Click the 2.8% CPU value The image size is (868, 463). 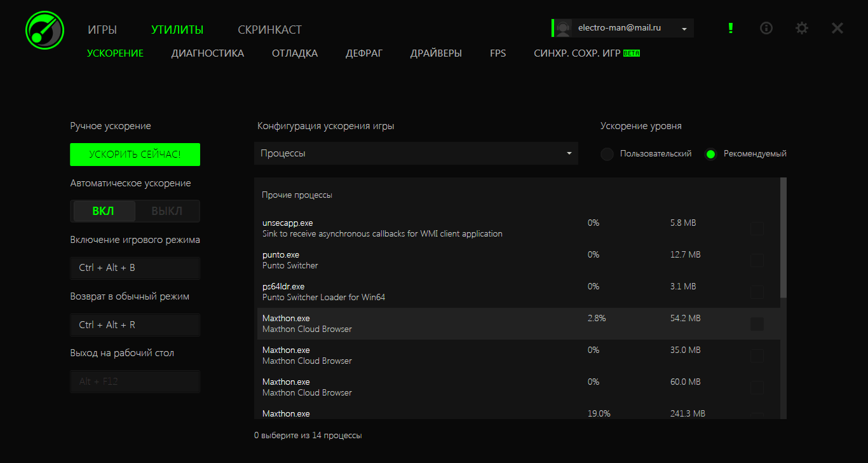pyautogui.click(x=597, y=318)
